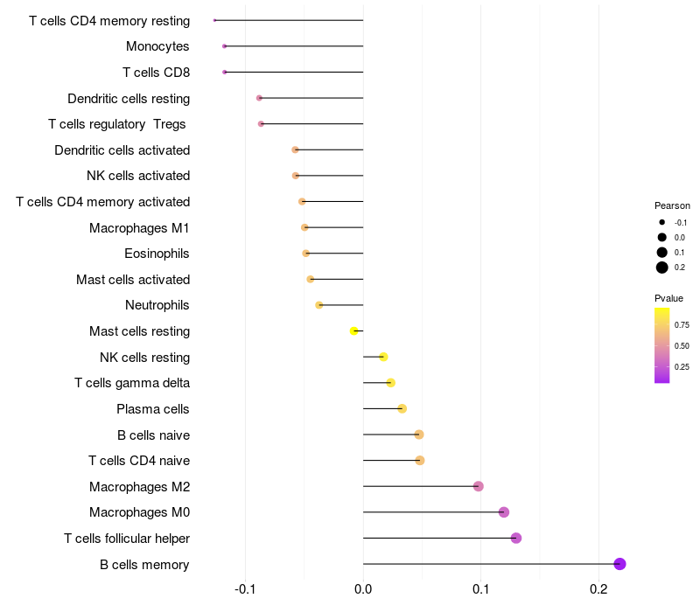Click the T cells CD4 memory resting point

(214, 20)
